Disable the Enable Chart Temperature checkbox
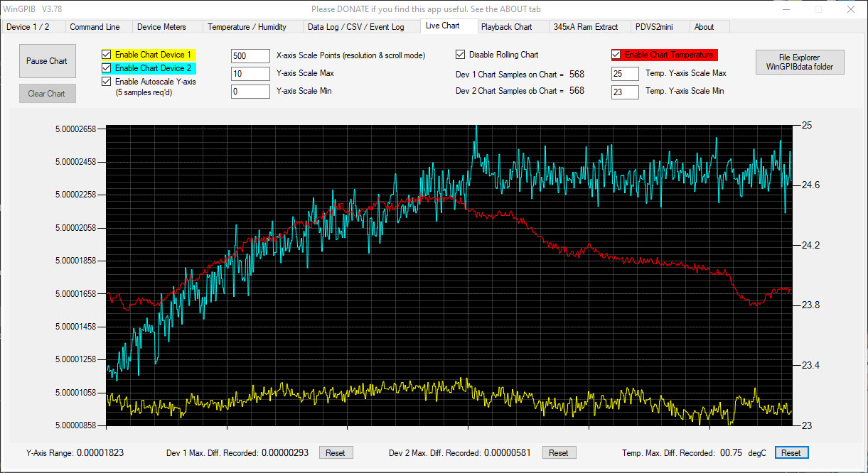 tap(616, 55)
